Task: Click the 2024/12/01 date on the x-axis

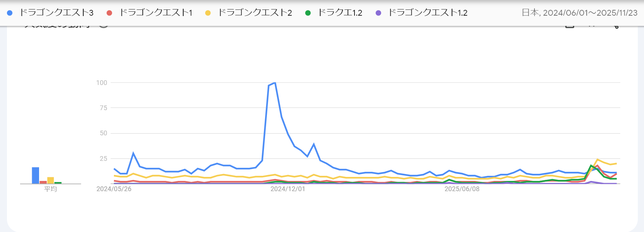Action: click(x=288, y=189)
